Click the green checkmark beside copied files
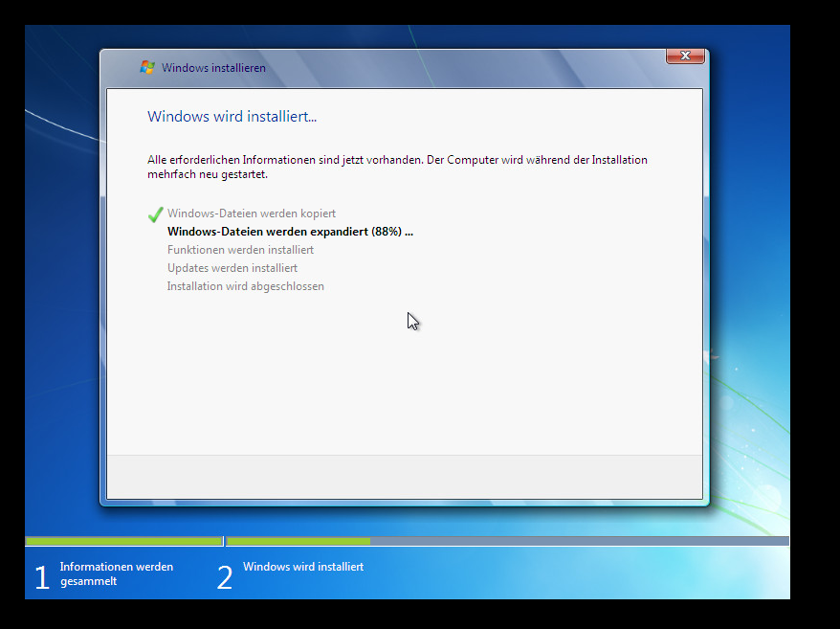Viewport: 840px width, 629px height. pos(155,214)
